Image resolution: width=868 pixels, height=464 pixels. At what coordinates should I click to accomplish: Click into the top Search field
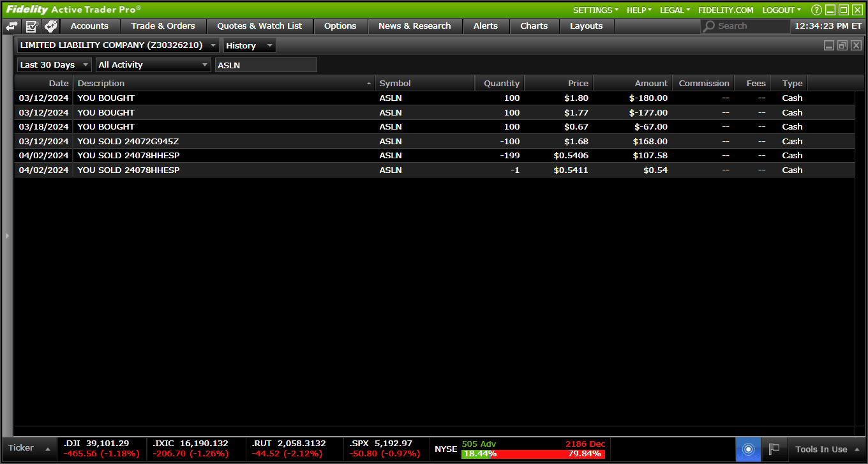[x=745, y=26]
